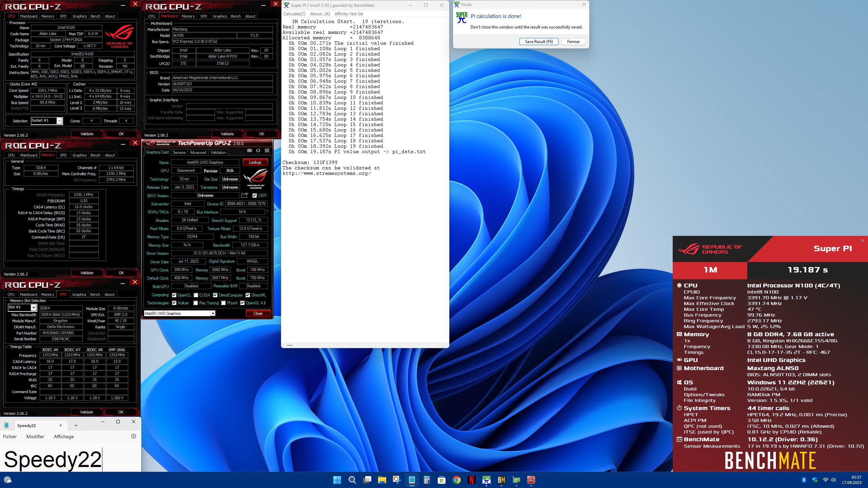Open Calculate(C) menu in Super PI
The height and width of the screenshot is (488, 868).
pyautogui.click(x=294, y=14)
